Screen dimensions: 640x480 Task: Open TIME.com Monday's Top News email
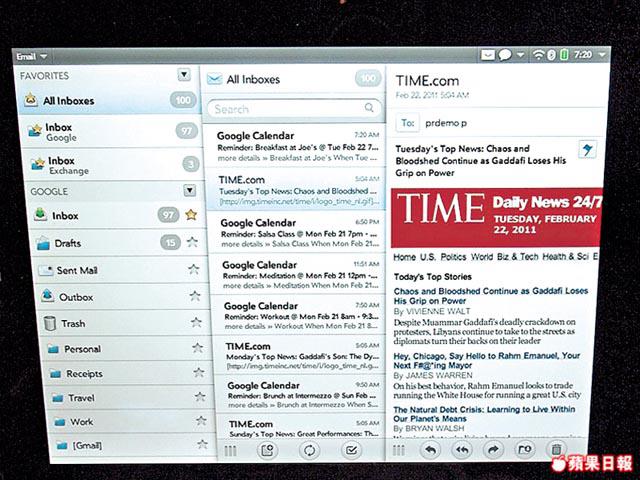coord(302,355)
